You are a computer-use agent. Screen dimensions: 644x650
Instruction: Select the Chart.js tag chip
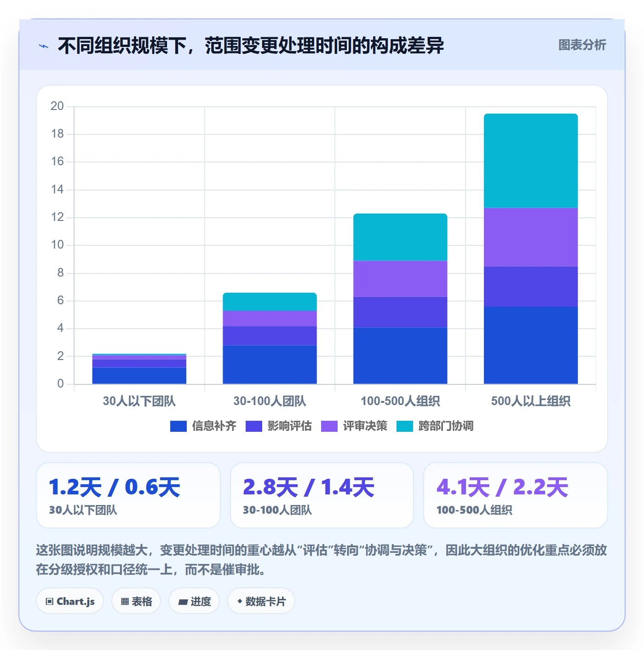(x=70, y=601)
